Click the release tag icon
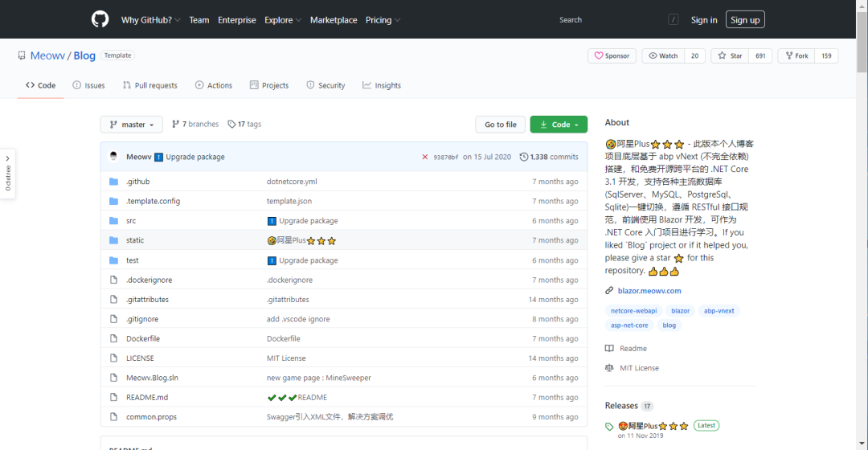868x450 pixels. coord(609,427)
